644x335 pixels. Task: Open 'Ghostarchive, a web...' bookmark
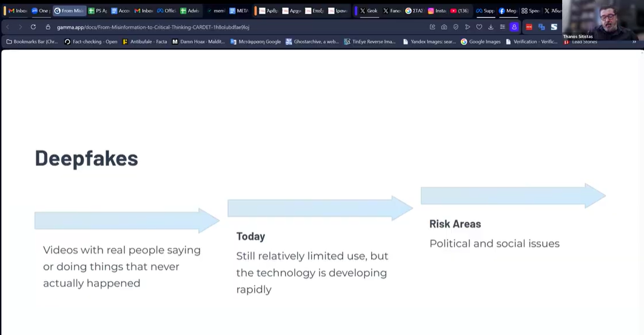(312, 41)
